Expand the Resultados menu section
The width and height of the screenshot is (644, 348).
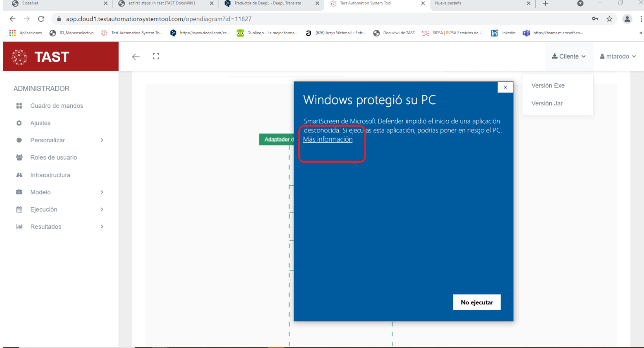[x=102, y=227]
